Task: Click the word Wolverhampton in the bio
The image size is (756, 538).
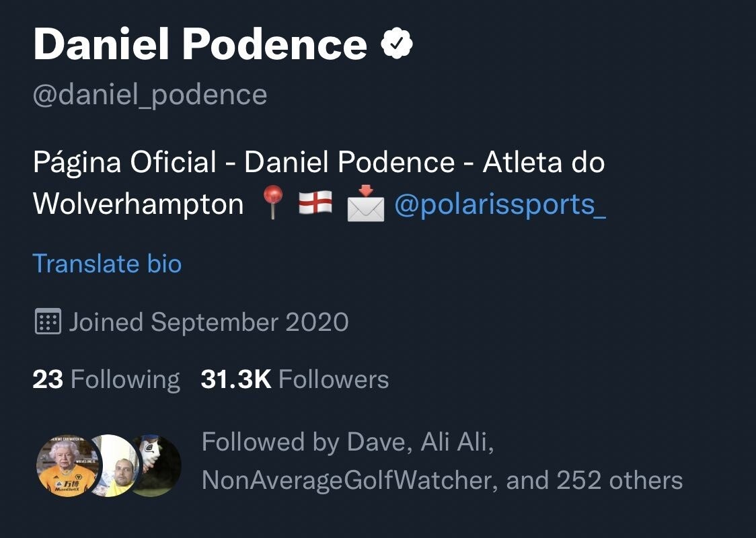Action: pos(139,204)
